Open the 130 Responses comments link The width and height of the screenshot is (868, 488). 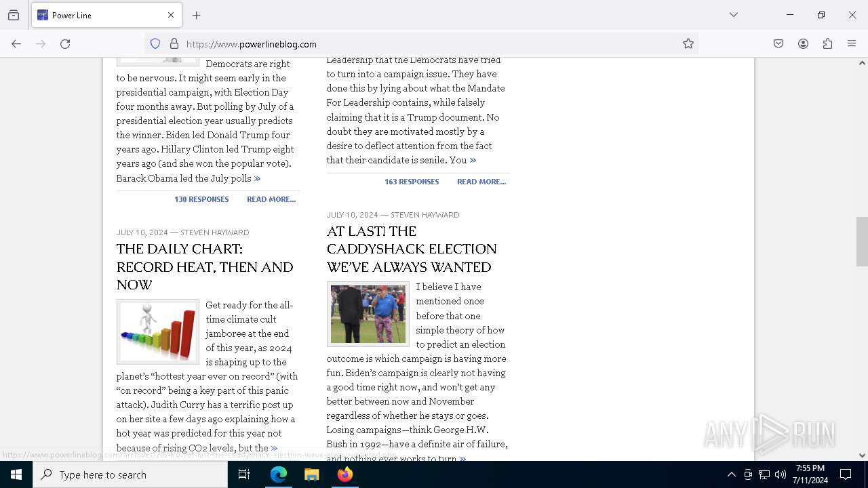point(201,199)
